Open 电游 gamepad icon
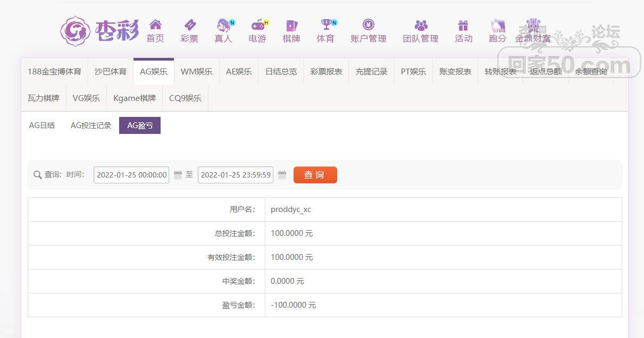This screenshot has width=644, height=338. (258, 24)
